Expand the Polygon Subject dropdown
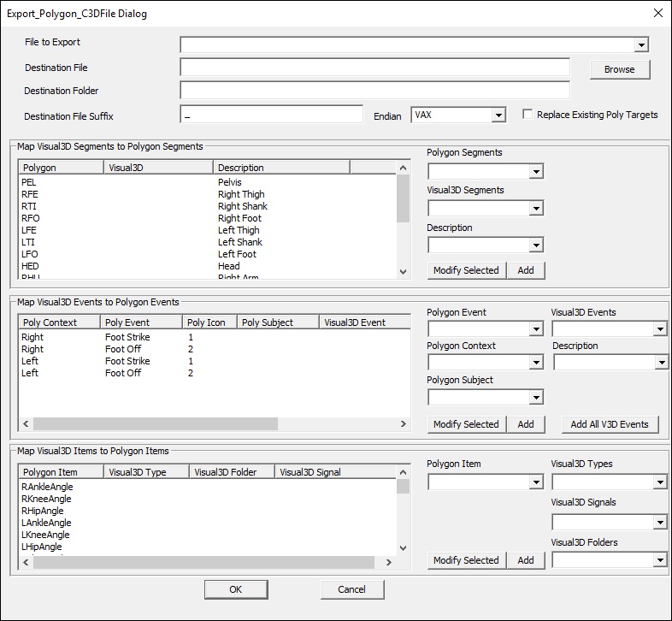 click(536, 398)
